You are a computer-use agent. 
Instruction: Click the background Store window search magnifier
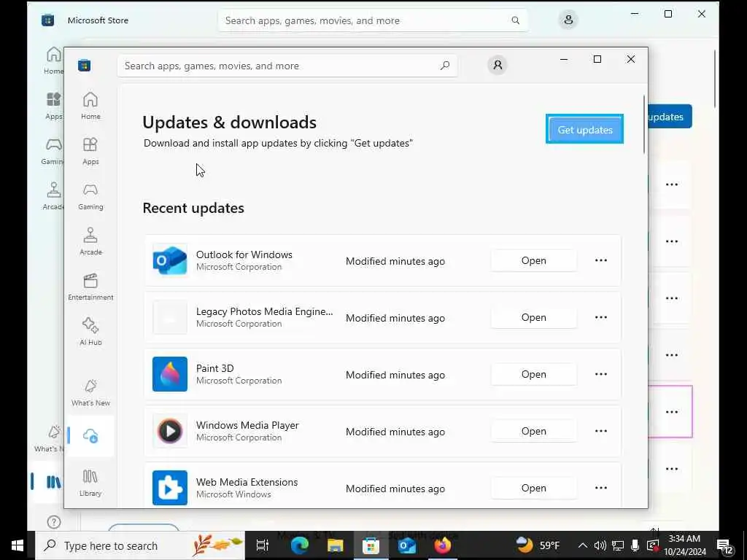[x=516, y=20]
